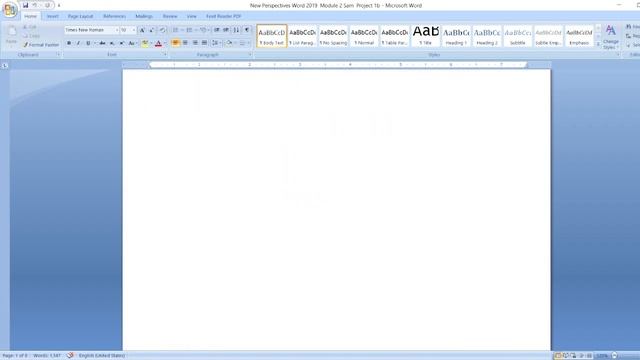Grow font size with the large A icon
Image resolution: width=640 pixels, height=360 pixels.
click(142, 30)
